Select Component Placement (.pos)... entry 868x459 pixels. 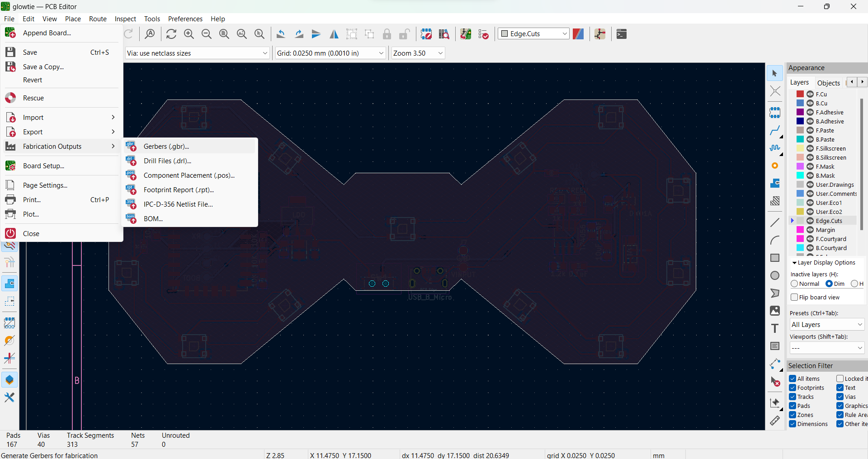(190, 175)
